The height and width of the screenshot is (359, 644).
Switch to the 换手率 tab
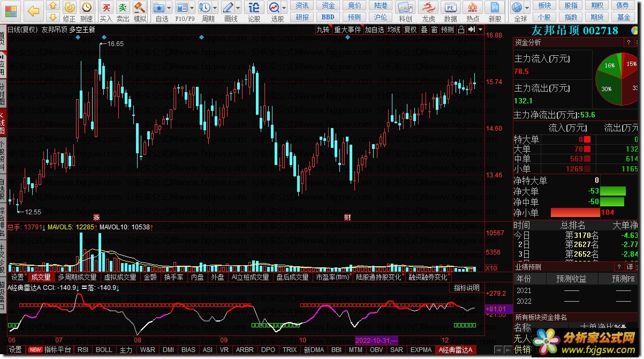pos(173,277)
